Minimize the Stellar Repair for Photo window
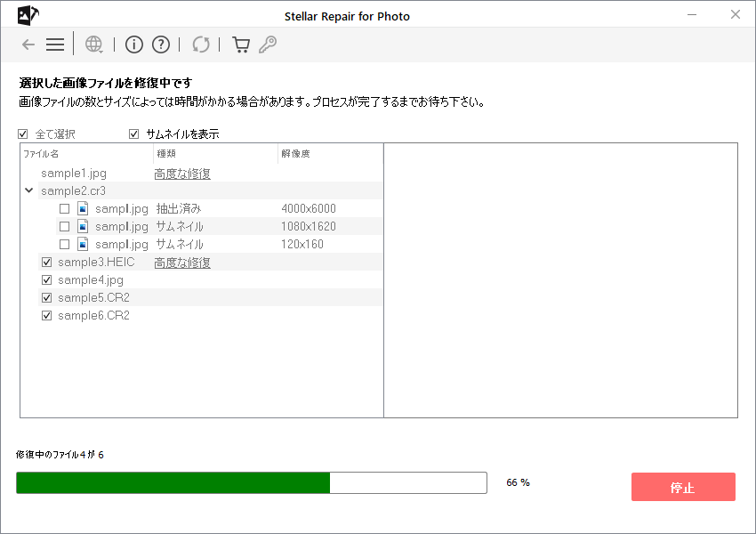The width and height of the screenshot is (756, 534). pyautogui.click(x=692, y=15)
